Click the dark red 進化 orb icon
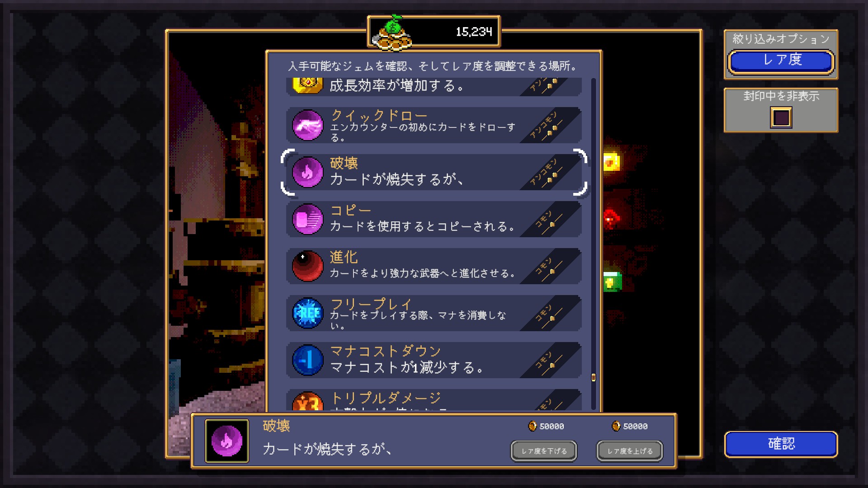Screen dimensions: 868x488 pos(307,266)
